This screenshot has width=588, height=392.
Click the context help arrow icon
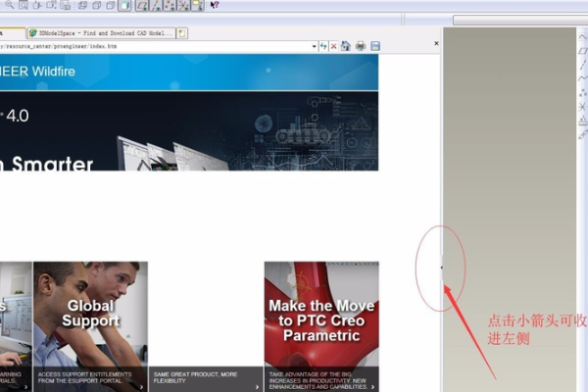(x=214, y=6)
